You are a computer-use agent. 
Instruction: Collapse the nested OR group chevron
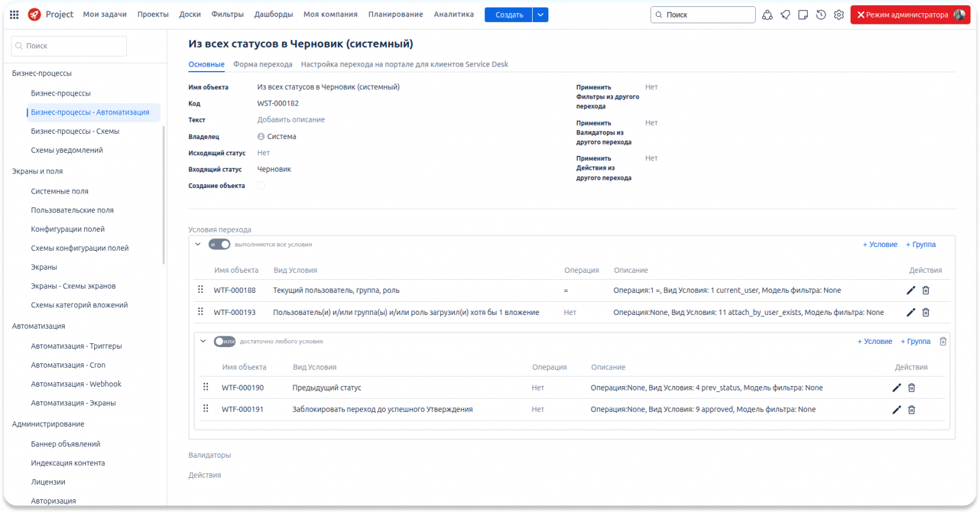203,341
